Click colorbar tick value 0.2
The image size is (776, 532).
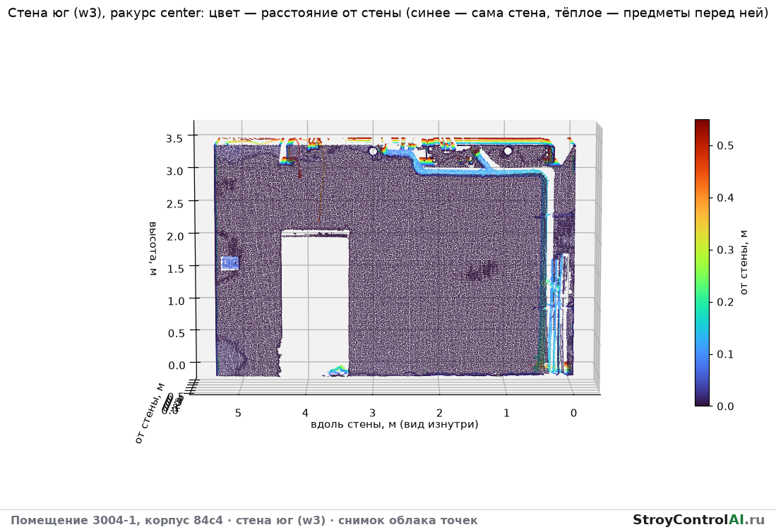pyautogui.click(x=725, y=302)
